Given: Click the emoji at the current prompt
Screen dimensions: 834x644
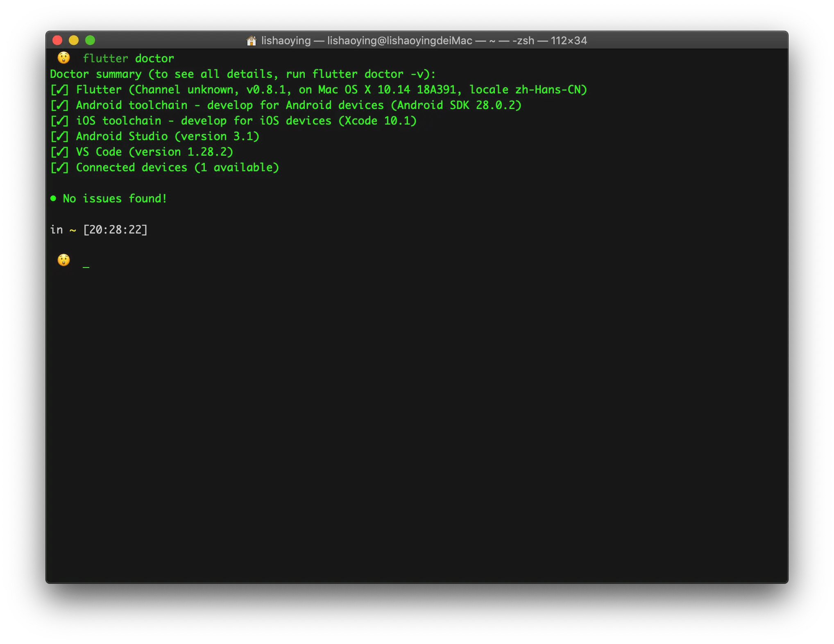Looking at the screenshot, I should click(64, 260).
